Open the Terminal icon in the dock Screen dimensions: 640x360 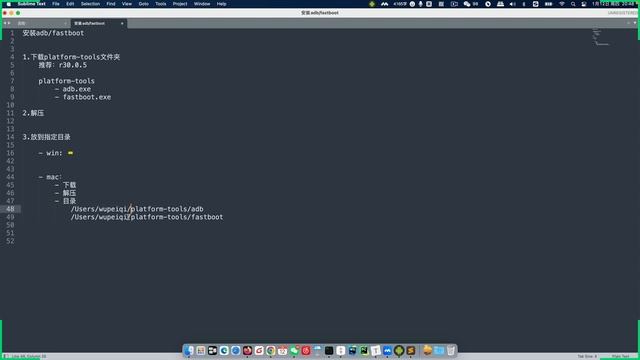tap(329, 350)
